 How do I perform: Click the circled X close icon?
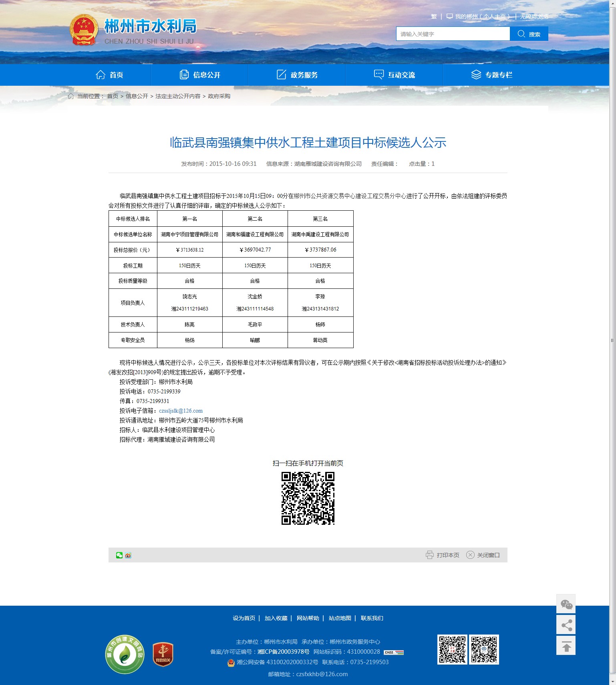(x=470, y=555)
